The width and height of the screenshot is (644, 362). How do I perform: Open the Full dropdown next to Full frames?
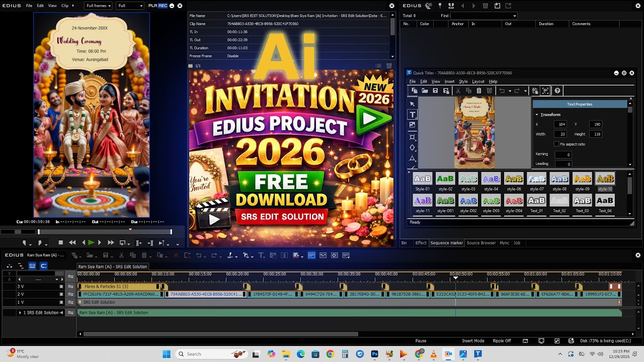coord(130,6)
